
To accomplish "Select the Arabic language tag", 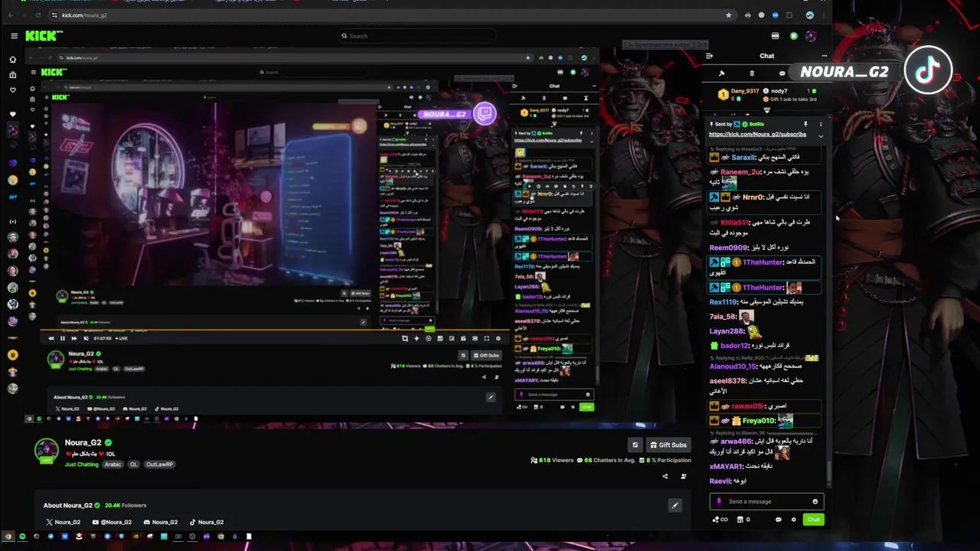I will 113,465.
